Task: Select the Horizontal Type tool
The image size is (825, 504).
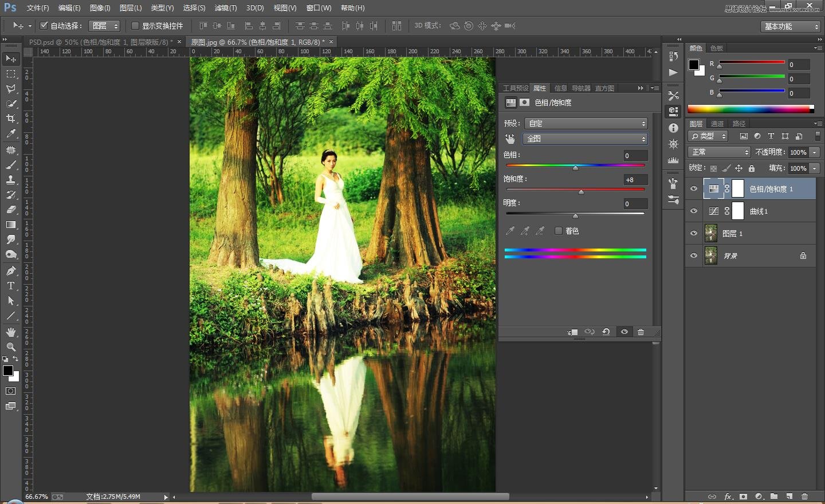Action: (11, 286)
